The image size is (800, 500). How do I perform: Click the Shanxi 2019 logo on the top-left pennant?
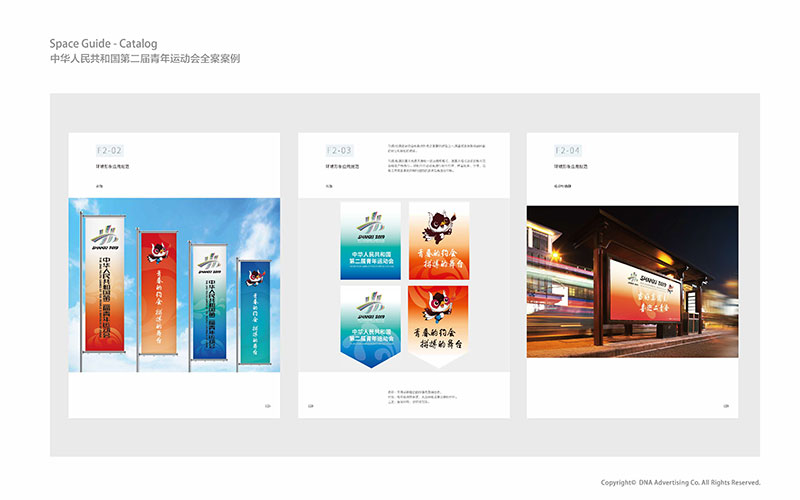point(370,224)
